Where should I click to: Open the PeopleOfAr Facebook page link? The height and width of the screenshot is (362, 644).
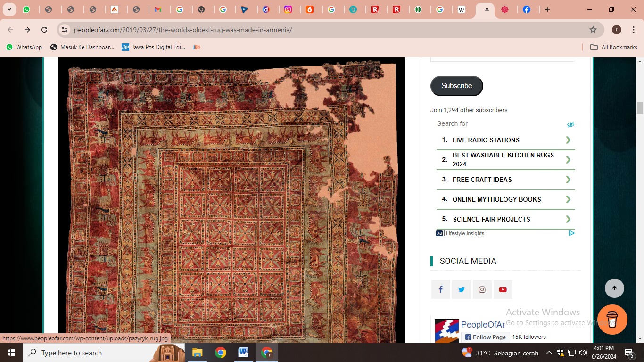(x=483, y=325)
